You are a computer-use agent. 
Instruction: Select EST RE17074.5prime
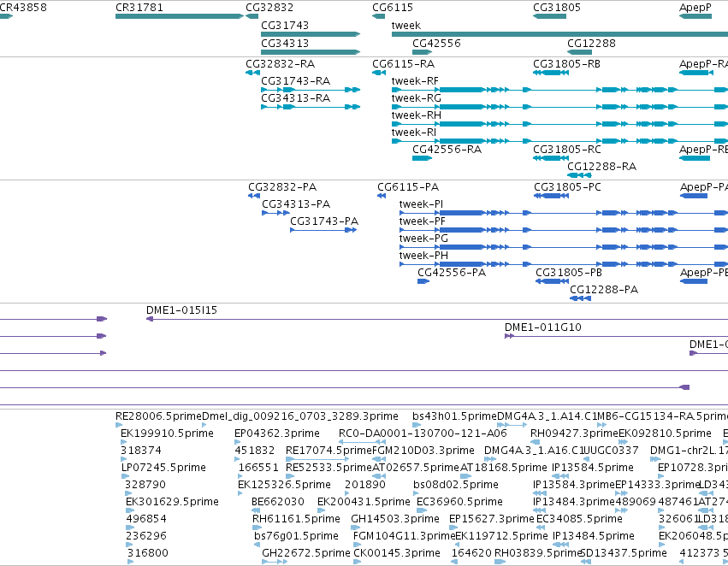[x=328, y=451]
